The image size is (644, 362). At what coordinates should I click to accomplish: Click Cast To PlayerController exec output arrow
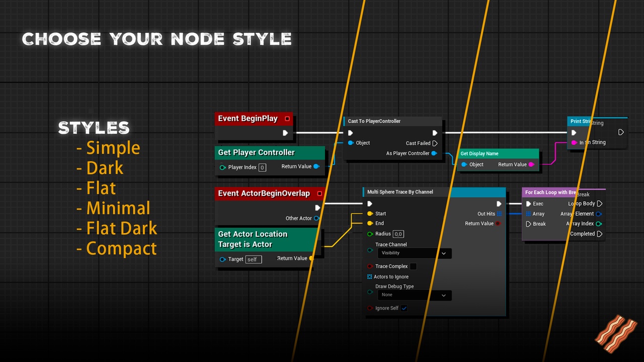click(435, 133)
